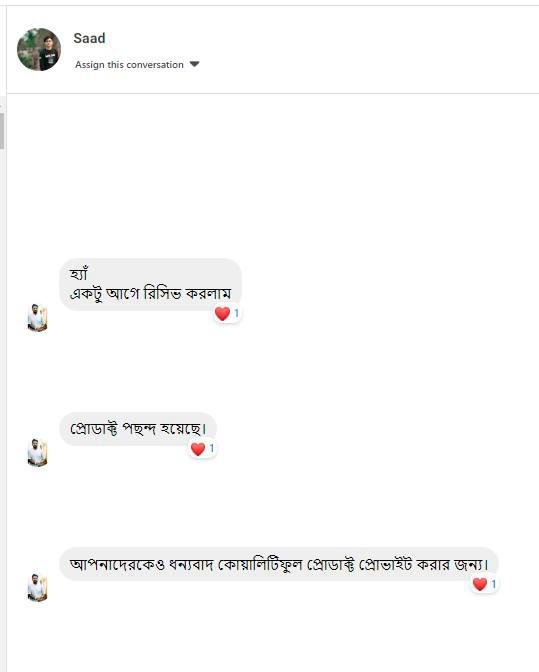Expand the Assign this conversation dropdown arrow

(195, 64)
